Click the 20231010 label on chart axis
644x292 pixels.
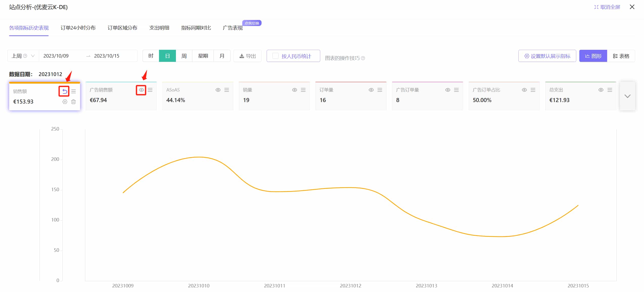[x=199, y=286]
